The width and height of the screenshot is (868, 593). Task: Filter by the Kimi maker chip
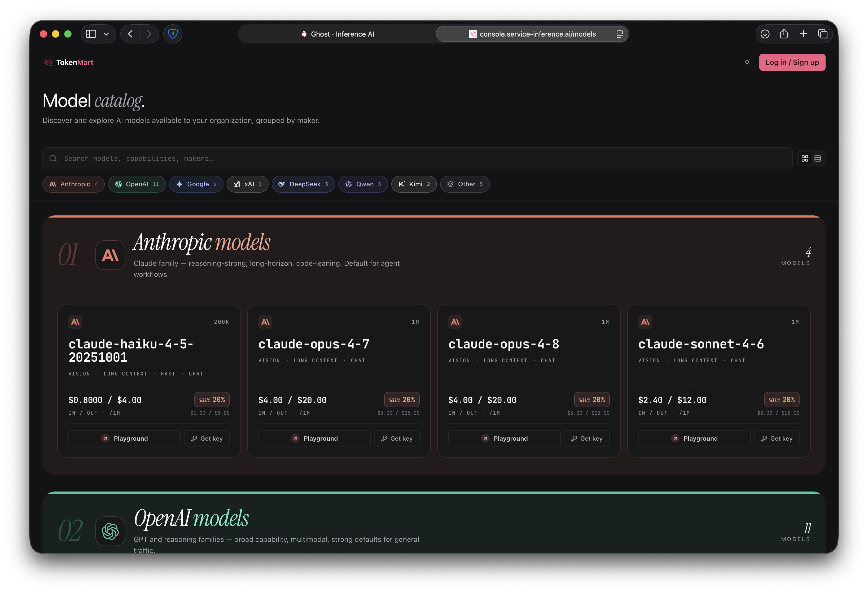tap(414, 184)
